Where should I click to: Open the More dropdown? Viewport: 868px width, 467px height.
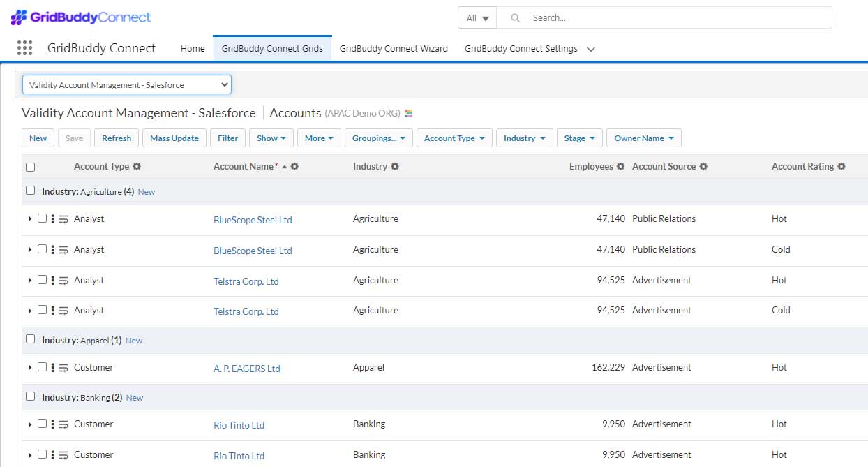pyautogui.click(x=319, y=138)
